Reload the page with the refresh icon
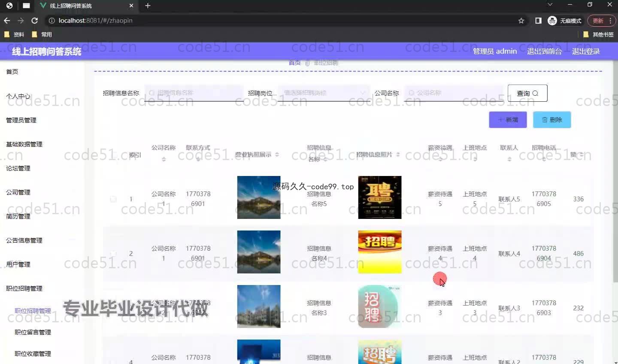The width and height of the screenshot is (618, 364). tap(35, 21)
